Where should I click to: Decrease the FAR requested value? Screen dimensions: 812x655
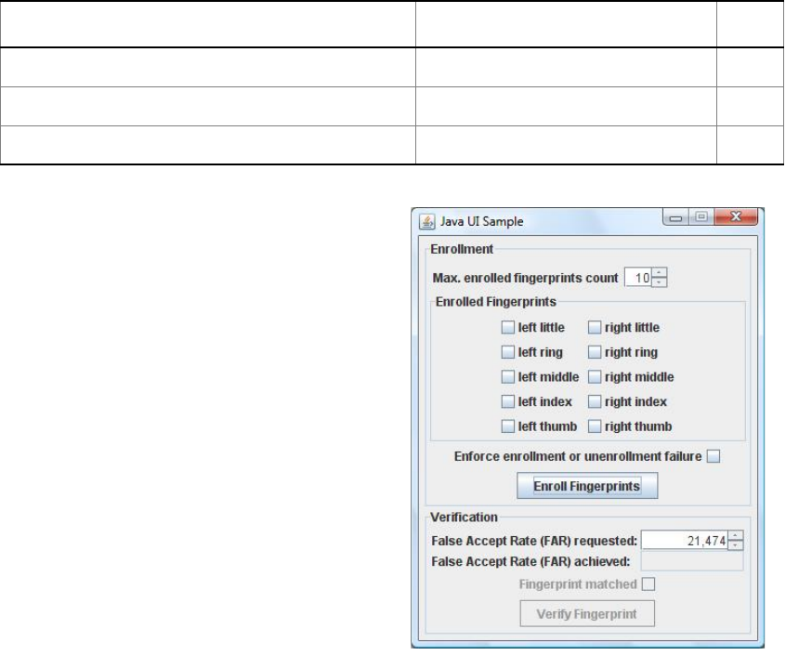coord(736,544)
